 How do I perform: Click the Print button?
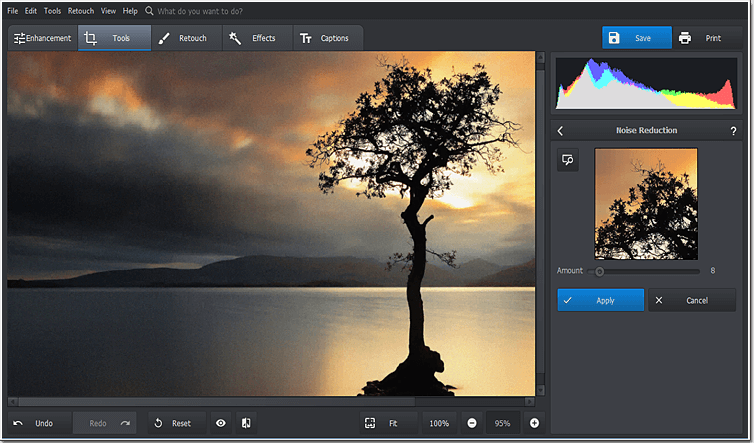[x=707, y=38]
